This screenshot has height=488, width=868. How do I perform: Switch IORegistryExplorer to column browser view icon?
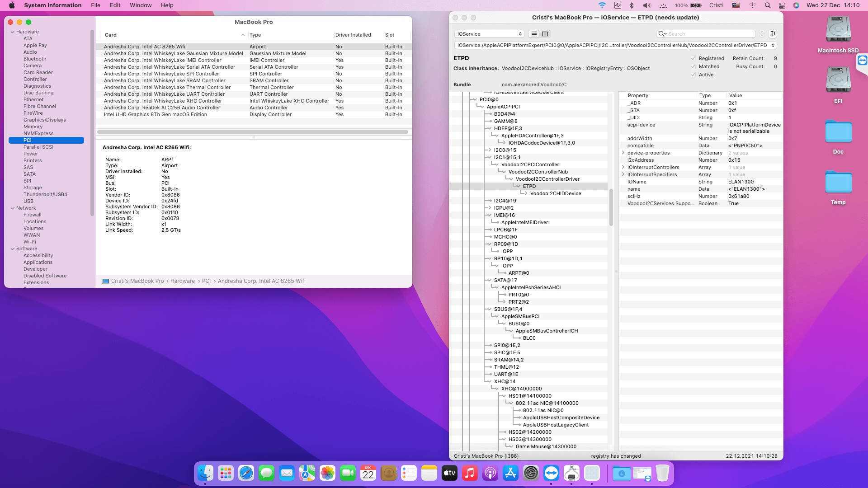click(545, 34)
